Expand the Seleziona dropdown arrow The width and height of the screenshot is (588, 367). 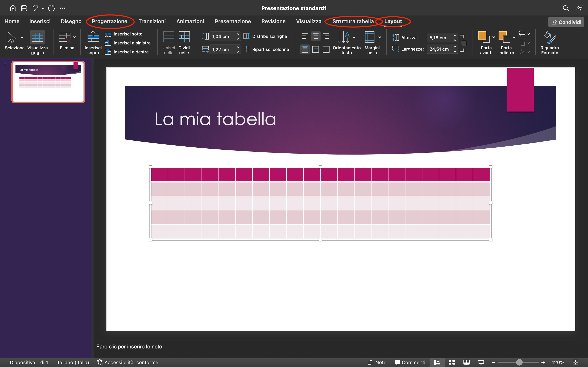22,37
